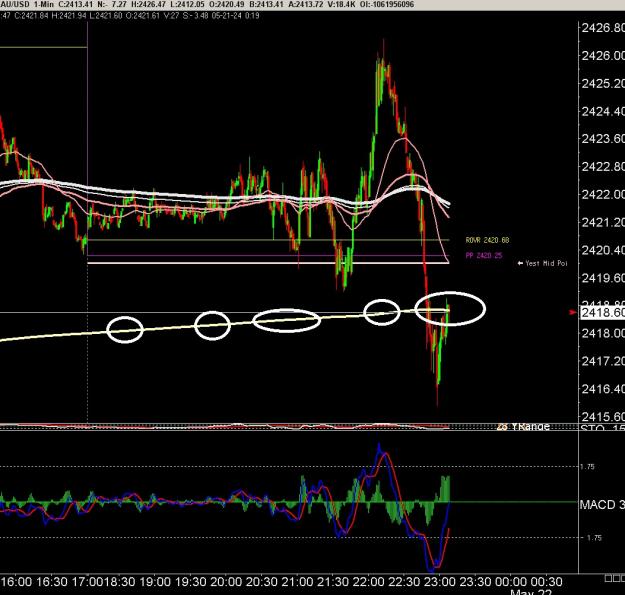The height and width of the screenshot is (595, 625).
Task: Click the 2421.20 price axis label
Action: (x=603, y=222)
